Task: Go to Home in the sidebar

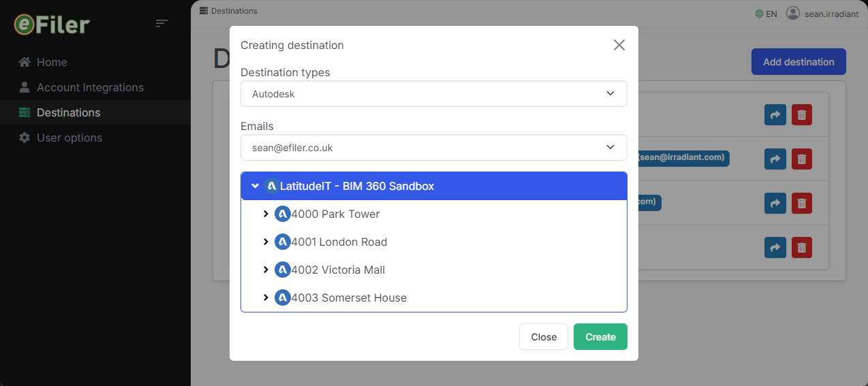Action: click(52, 62)
